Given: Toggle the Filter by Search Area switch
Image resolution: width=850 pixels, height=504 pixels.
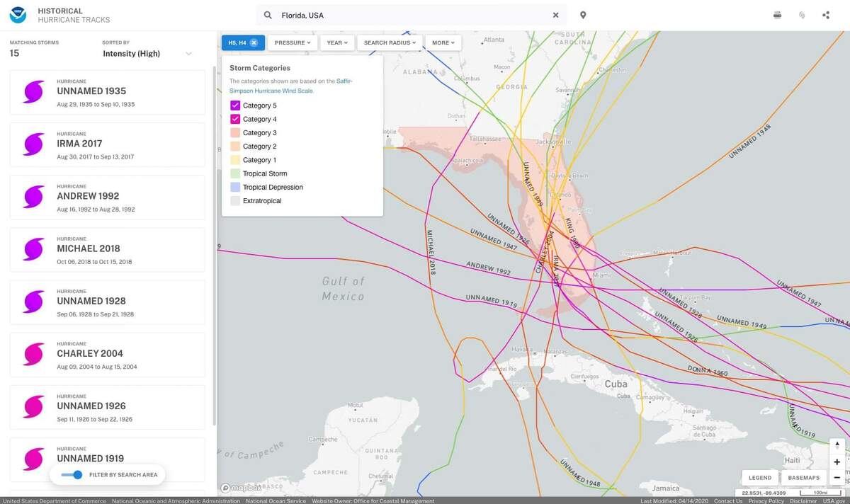Looking at the screenshot, I should coord(72,475).
